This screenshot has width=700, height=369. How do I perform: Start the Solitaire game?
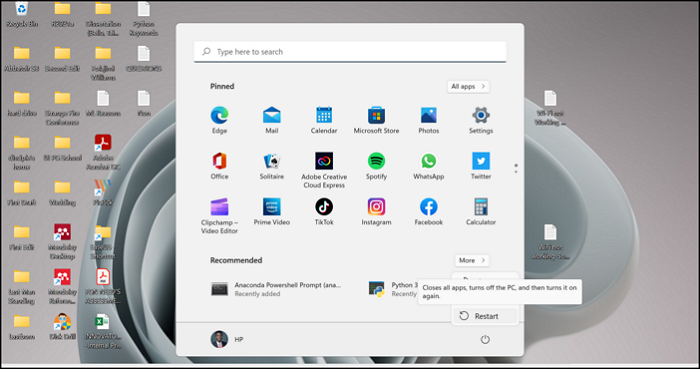click(x=271, y=166)
